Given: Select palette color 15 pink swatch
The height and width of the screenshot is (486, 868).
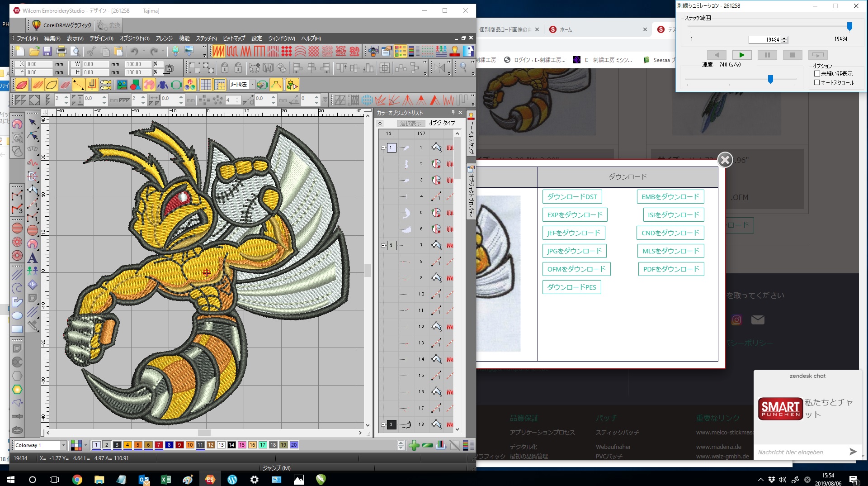Looking at the screenshot, I should (x=242, y=445).
